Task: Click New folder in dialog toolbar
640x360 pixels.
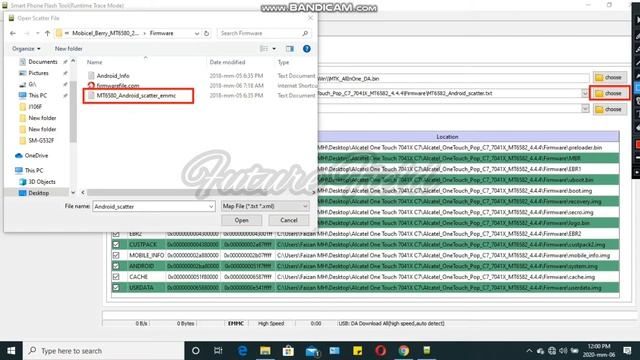Action: pos(69,49)
